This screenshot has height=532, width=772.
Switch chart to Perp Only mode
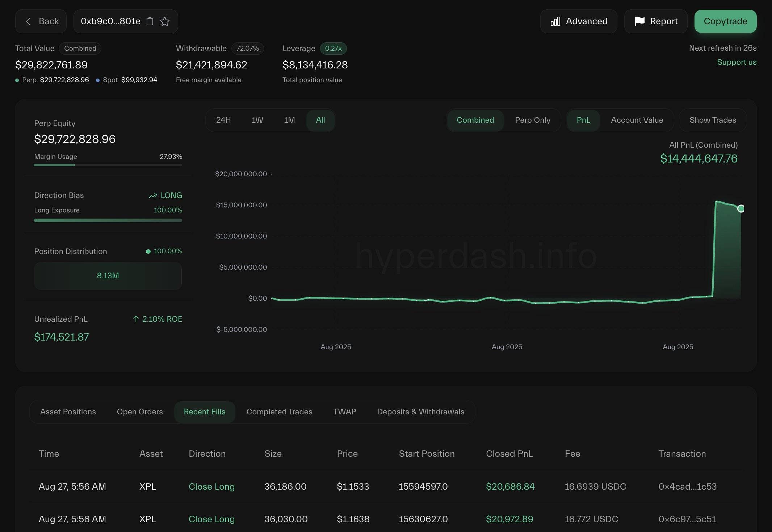pyautogui.click(x=533, y=120)
